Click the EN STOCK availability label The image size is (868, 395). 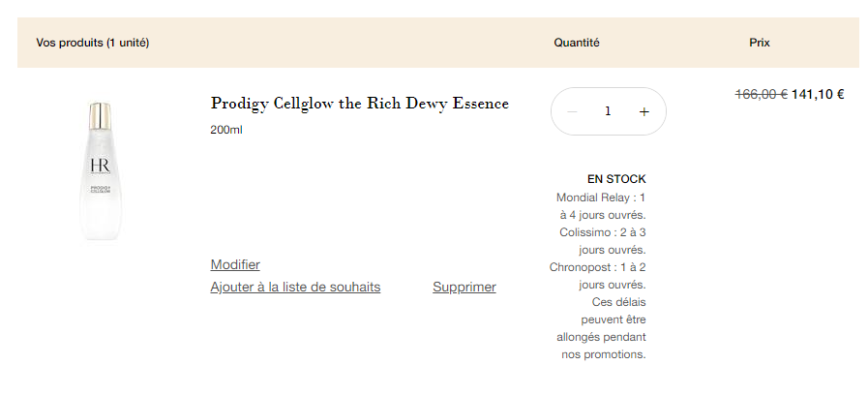tap(616, 179)
